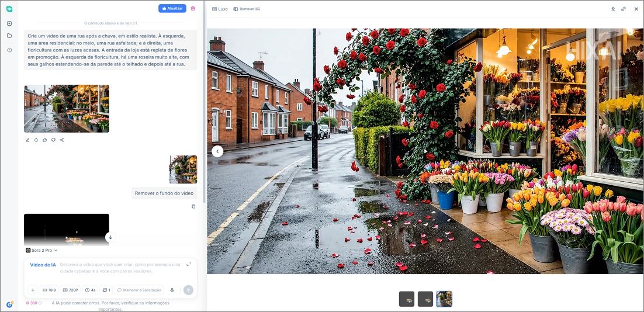Go to previous media with left arrow
This screenshot has width=644, height=312.
217,151
